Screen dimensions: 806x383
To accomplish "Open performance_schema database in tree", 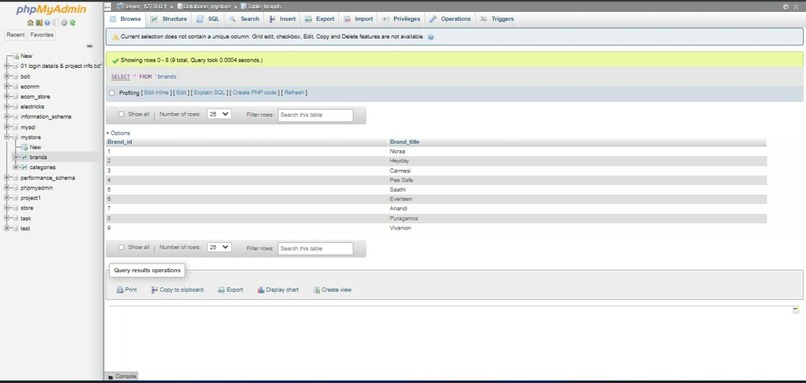I will tap(48, 178).
